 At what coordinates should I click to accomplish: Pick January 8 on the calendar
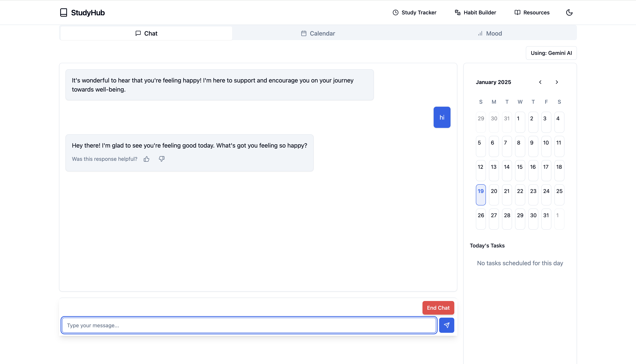520,146
